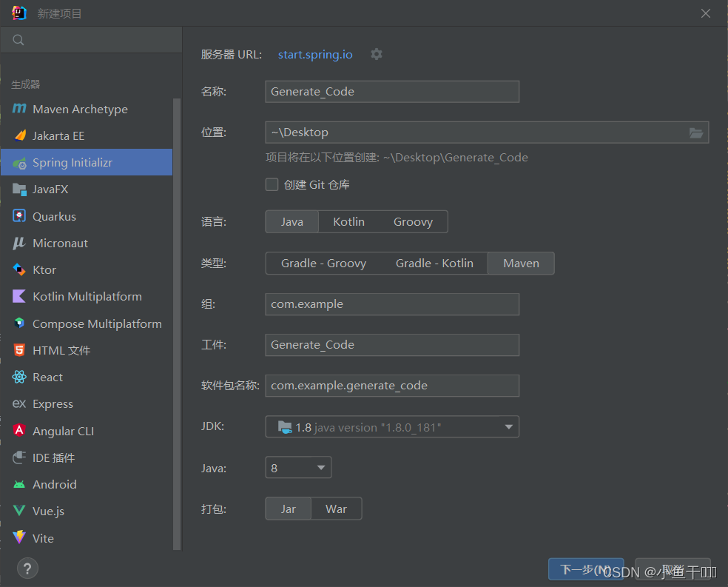Select the Android generator
Image resolution: width=728 pixels, height=587 pixels.
[x=54, y=484]
